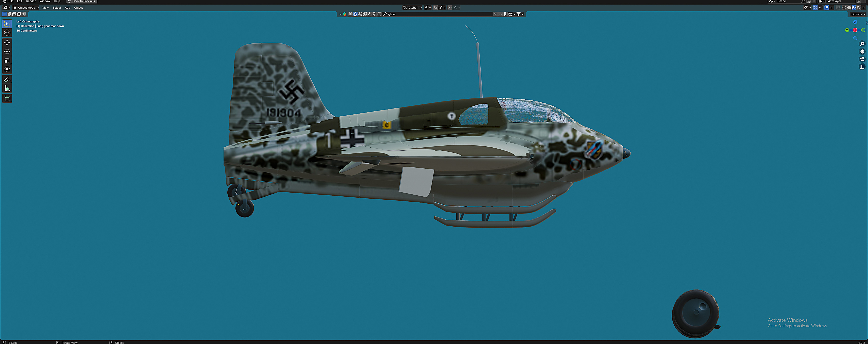Toggle gizmo visibility

coord(816,7)
